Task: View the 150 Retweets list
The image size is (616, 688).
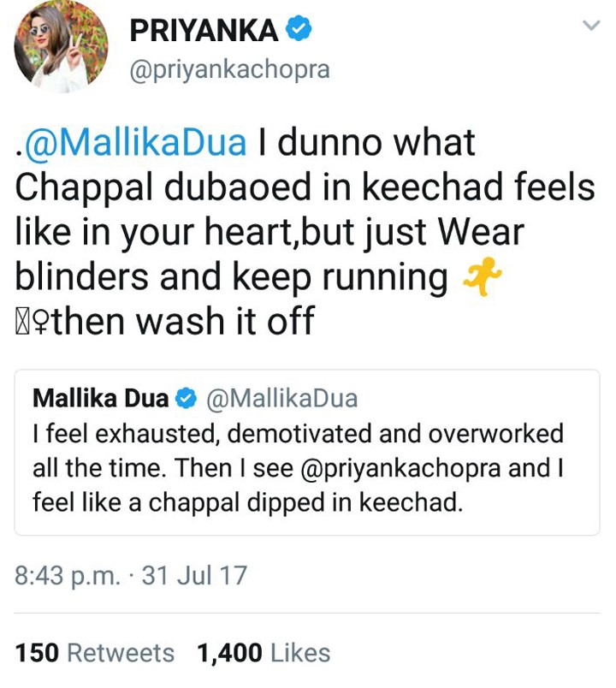Action: (x=94, y=654)
